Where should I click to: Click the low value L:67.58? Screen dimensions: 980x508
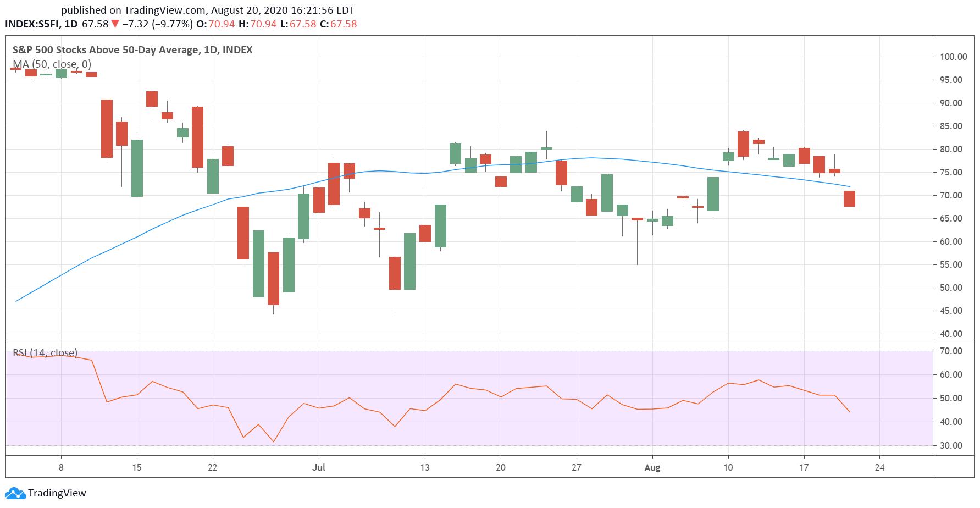298,24
